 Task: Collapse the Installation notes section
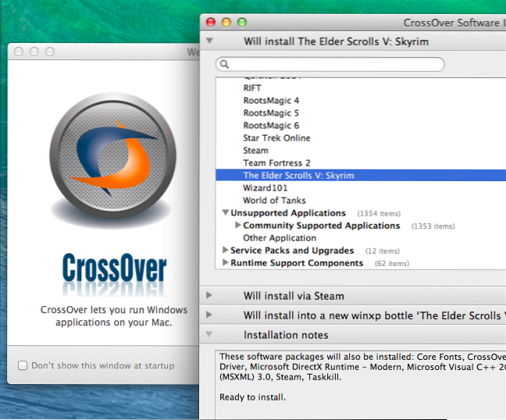(209, 335)
